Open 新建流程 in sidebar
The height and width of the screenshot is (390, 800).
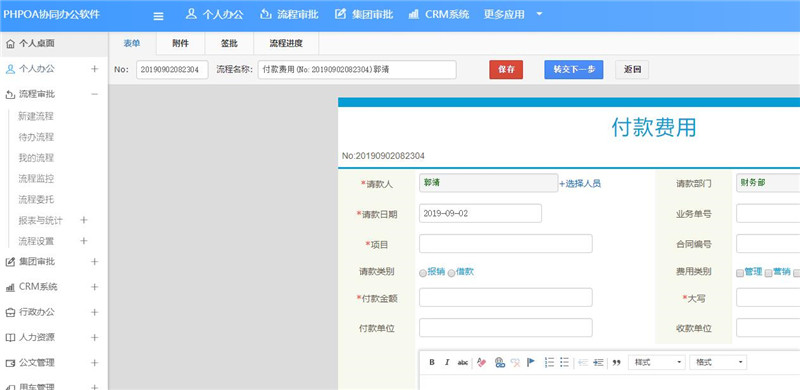pyautogui.click(x=36, y=116)
